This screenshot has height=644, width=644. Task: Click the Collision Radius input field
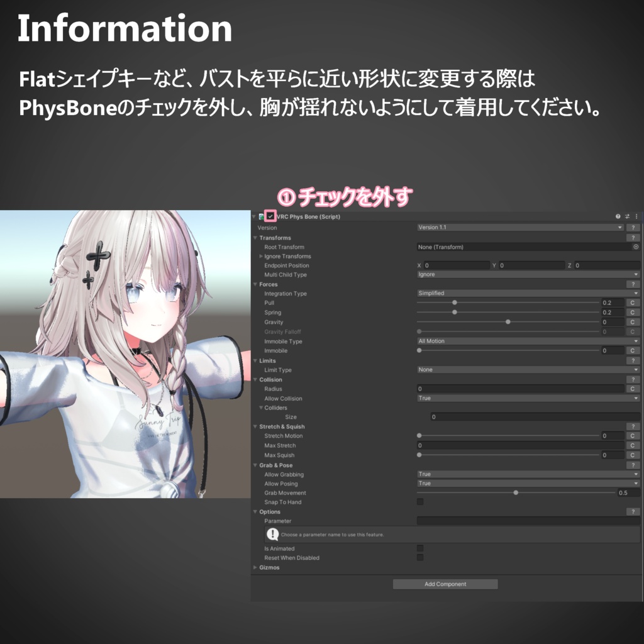520,389
